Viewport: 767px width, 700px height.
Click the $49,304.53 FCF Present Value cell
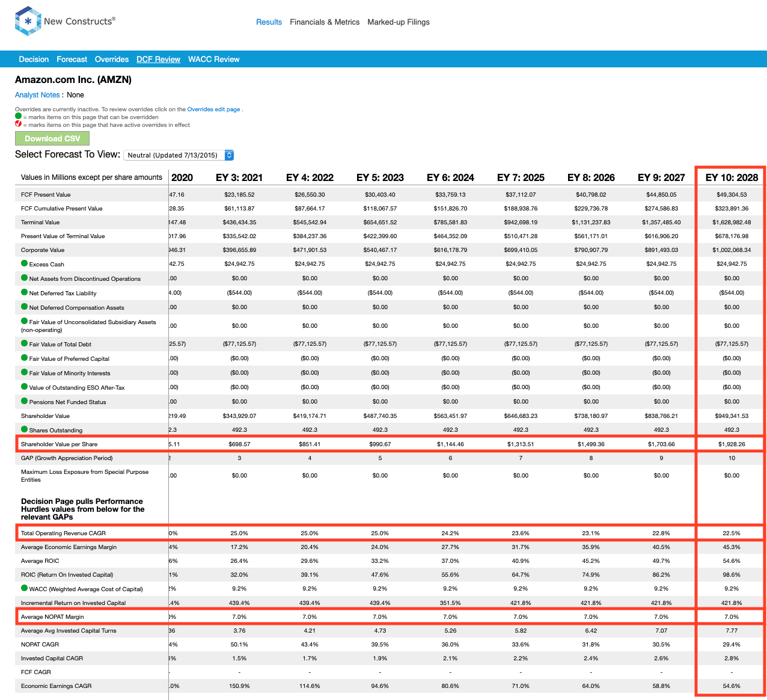[732, 195]
